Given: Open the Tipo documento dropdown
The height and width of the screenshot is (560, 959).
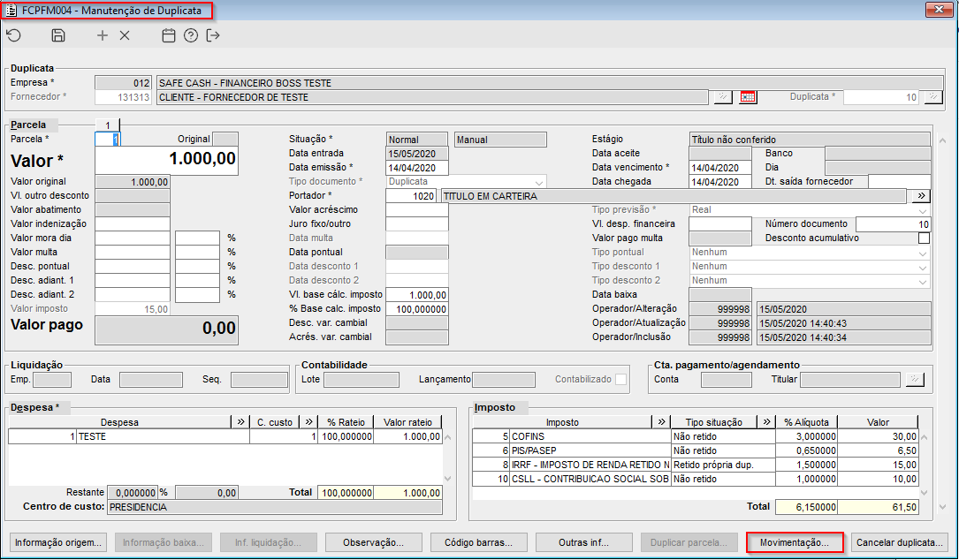Looking at the screenshot, I should click(539, 182).
